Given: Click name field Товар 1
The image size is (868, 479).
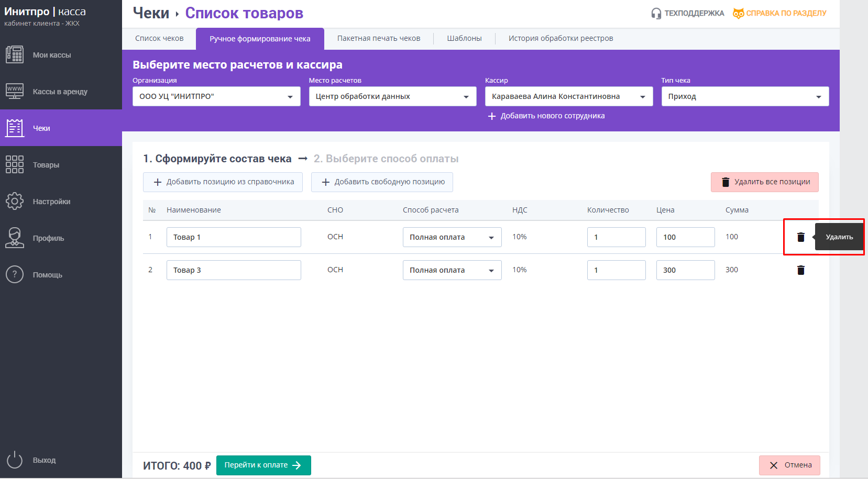Looking at the screenshot, I should pyautogui.click(x=234, y=237).
